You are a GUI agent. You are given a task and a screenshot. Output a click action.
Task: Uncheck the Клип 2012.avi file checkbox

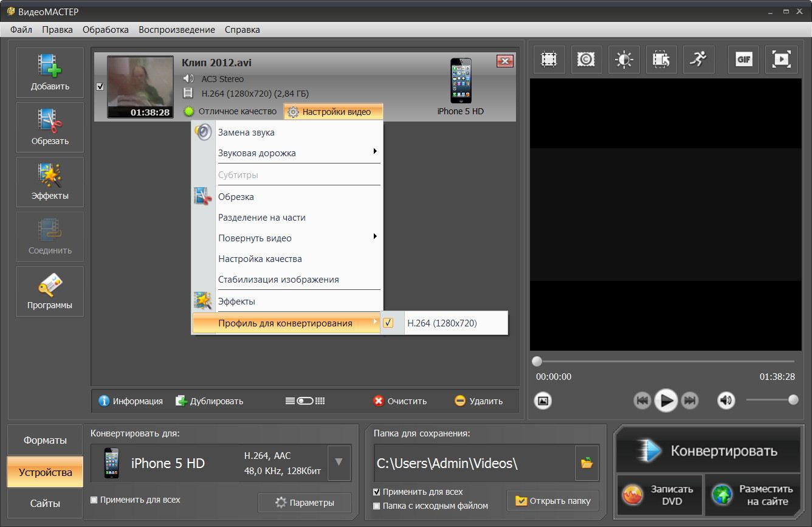point(100,87)
